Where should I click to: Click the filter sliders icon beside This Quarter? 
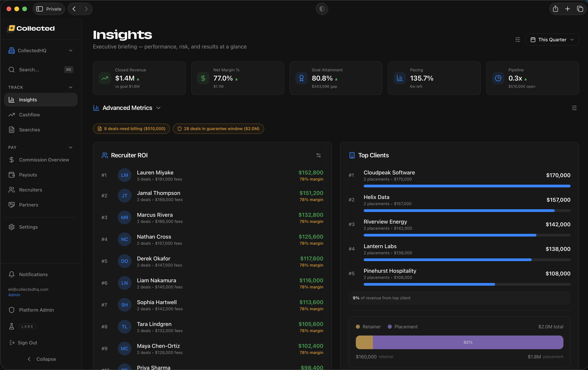[x=517, y=40]
